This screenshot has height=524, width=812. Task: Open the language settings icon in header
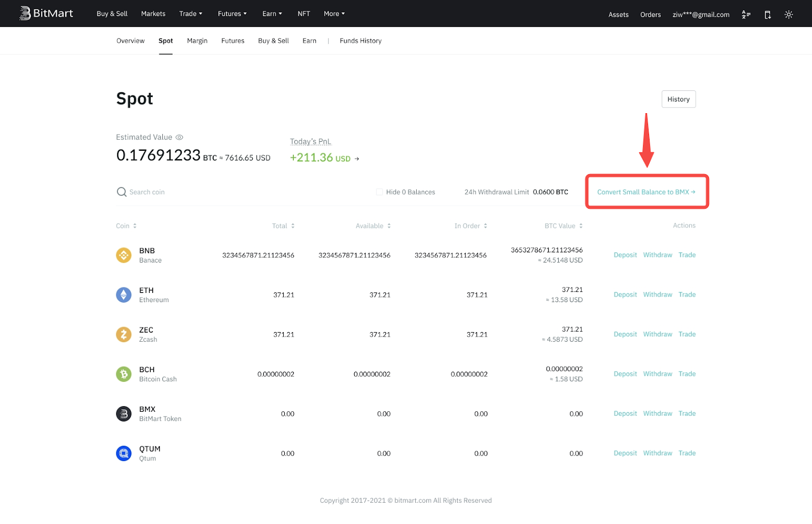pos(746,15)
